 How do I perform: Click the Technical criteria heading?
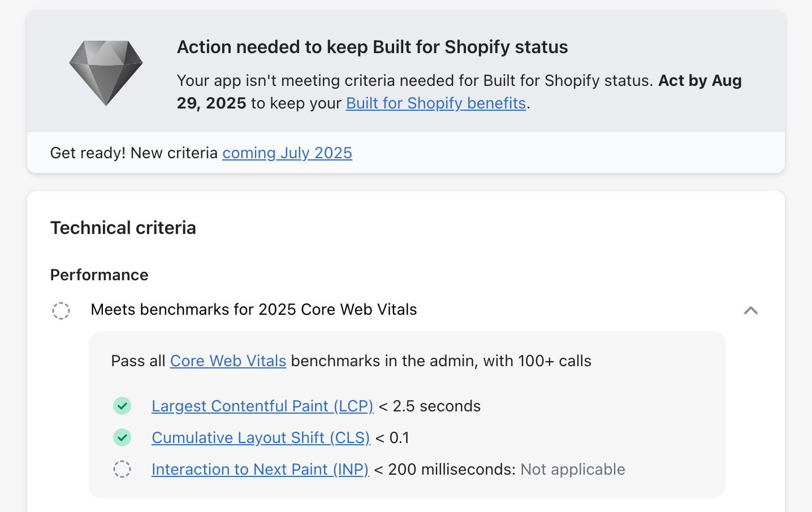point(123,228)
